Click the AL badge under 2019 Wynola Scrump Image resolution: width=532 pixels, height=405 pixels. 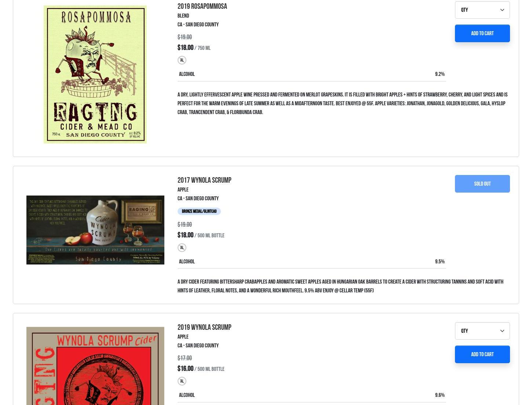pyautogui.click(x=182, y=381)
